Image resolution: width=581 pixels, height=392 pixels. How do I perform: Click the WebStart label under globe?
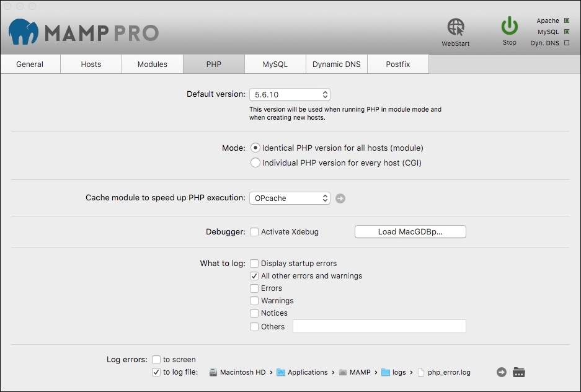(x=456, y=43)
